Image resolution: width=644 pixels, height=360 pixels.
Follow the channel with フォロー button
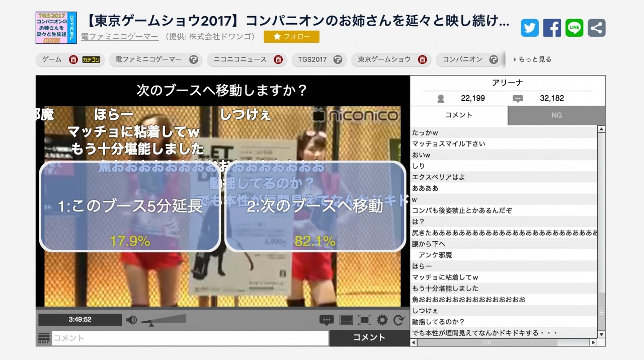pyautogui.click(x=291, y=36)
